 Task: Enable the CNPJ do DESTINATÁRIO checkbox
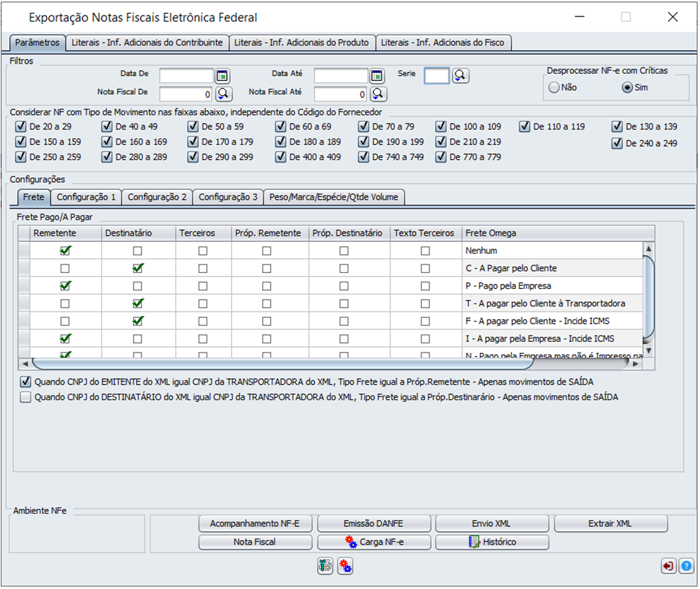(x=25, y=397)
